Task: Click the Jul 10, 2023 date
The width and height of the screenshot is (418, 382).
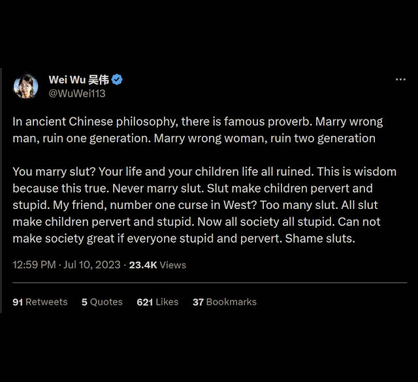Action: [x=92, y=265]
